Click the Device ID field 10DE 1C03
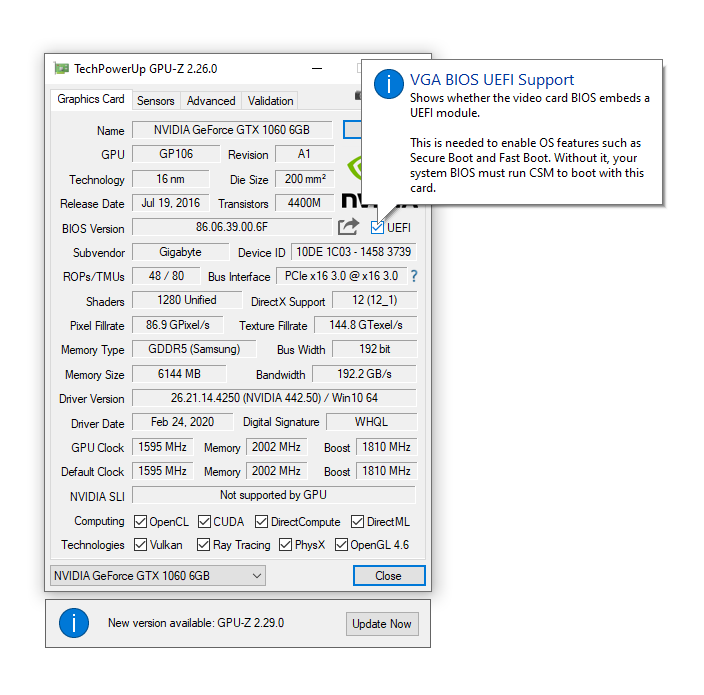This screenshot has width=704, height=695. (x=354, y=252)
